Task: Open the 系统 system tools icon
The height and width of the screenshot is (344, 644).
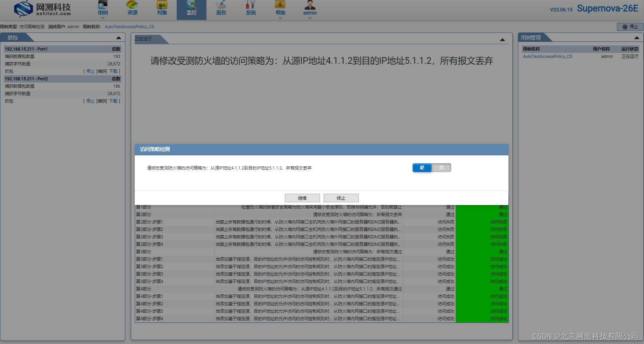Action: pyautogui.click(x=251, y=5)
